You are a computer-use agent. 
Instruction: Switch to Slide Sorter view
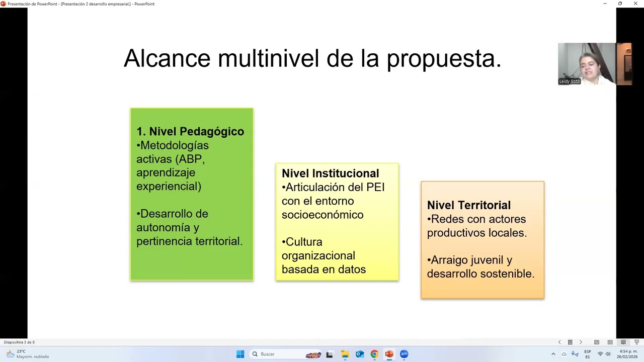click(610, 342)
